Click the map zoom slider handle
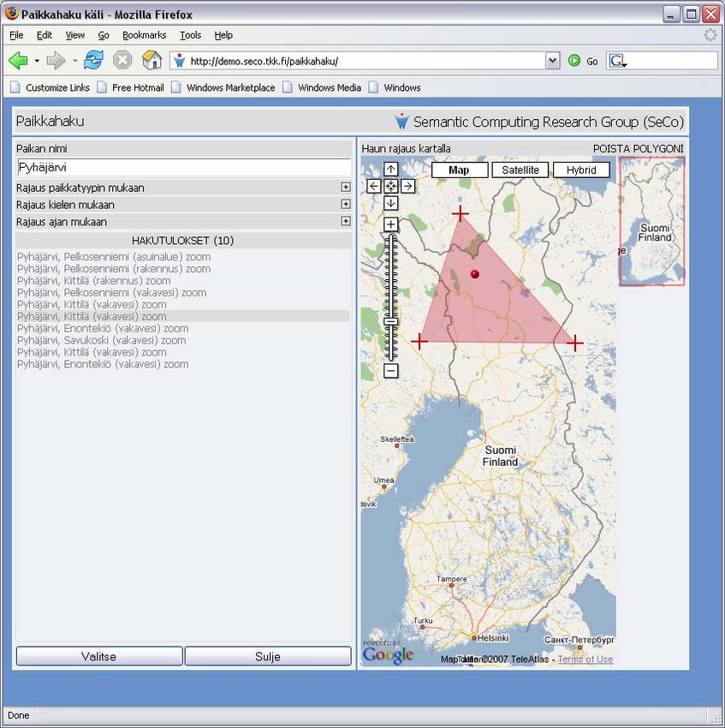Viewport: 725px width, 728px height. click(391, 321)
